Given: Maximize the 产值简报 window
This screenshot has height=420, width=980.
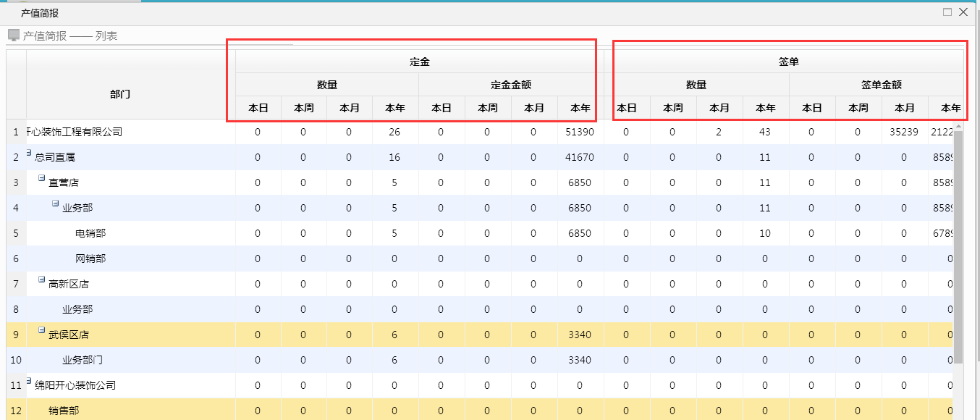Looking at the screenshot, I should point(947,12).
